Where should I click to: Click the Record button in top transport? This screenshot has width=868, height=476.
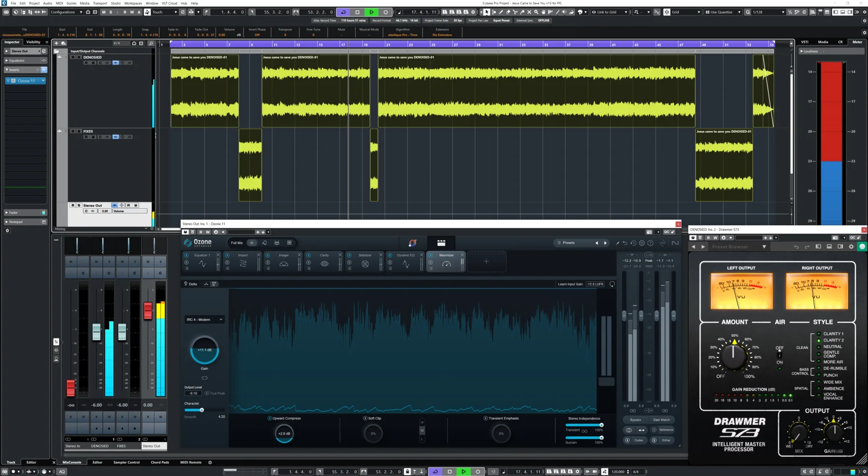(385, 12)
